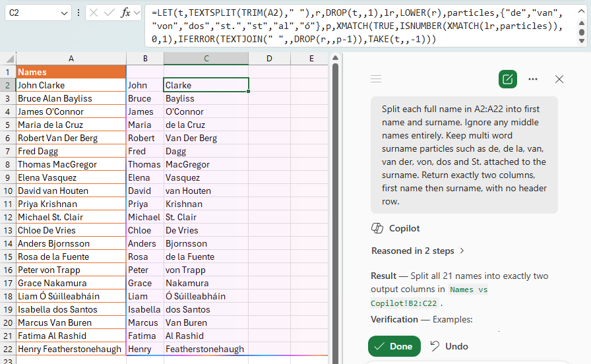Select column C header
Screen dimensions: 591x364
click(206, 59)
